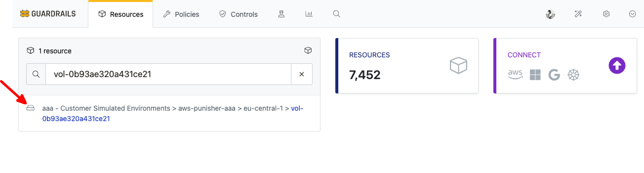Open the Permissions user icon tab
Screen dimensions: 644x173
click(281, 14)
